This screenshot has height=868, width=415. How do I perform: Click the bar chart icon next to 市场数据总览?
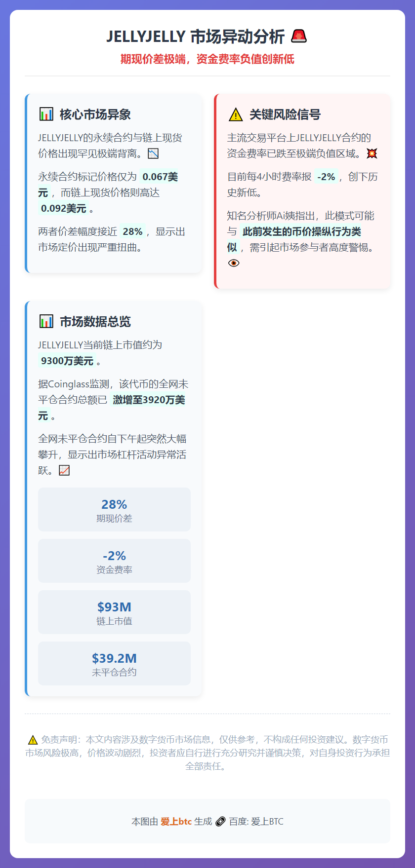pos(46,322)
